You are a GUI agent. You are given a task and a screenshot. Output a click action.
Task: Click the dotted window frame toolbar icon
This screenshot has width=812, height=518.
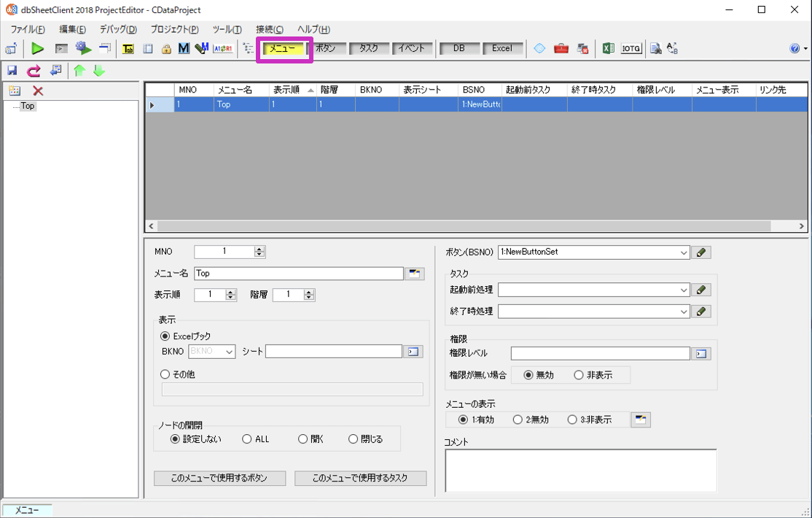105,49
